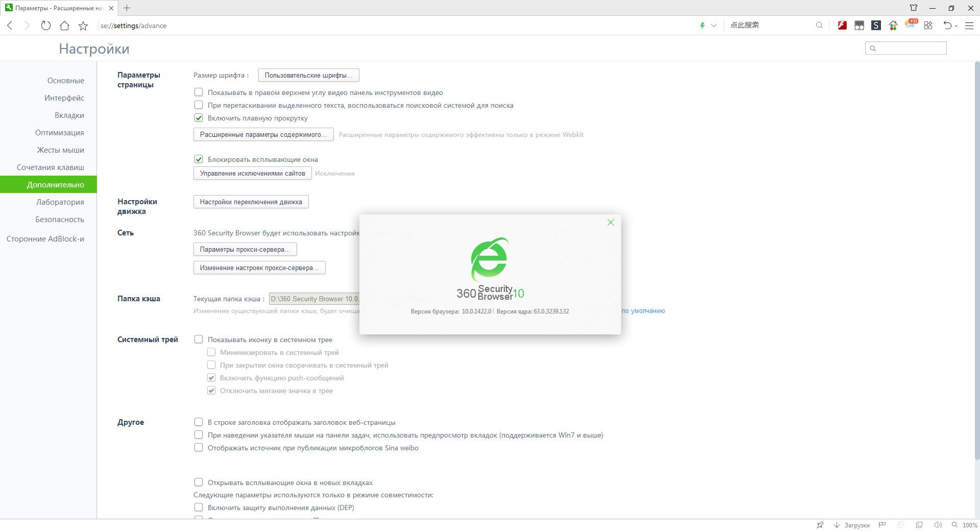980x531 pixels.
Task: Enable data execution prevention (DEP) checkbox
Action: tap(199, 508)
